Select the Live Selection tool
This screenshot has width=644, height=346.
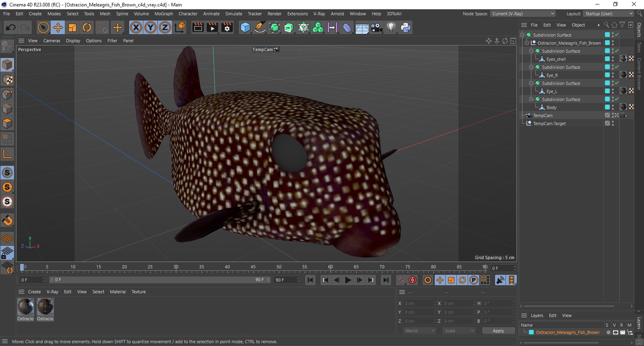43,27
